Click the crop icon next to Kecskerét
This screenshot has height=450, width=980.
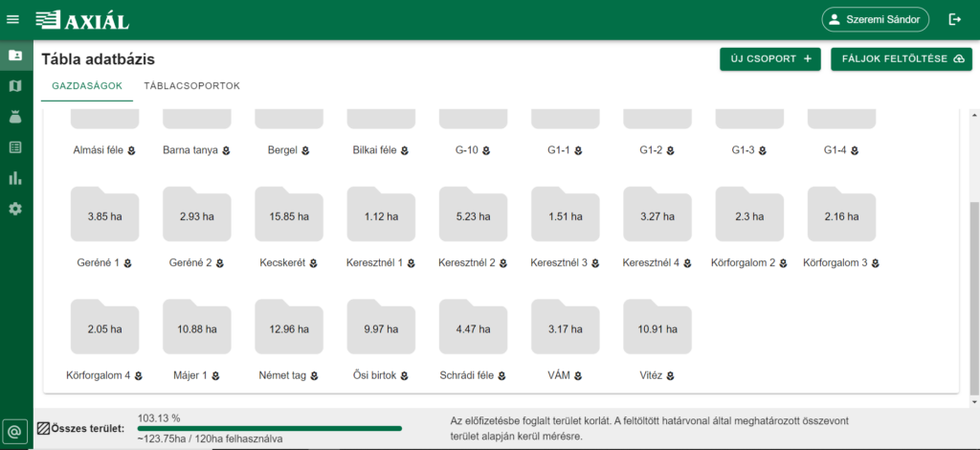point(313,263)
